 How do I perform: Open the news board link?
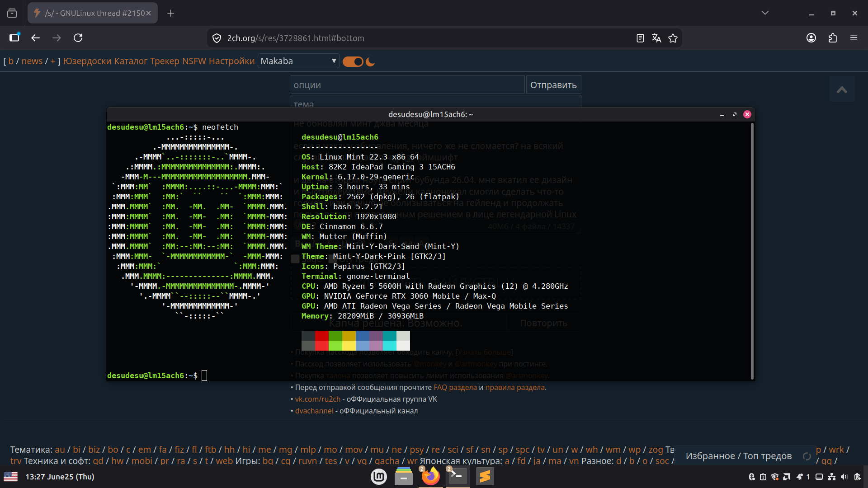click(32, 61)
